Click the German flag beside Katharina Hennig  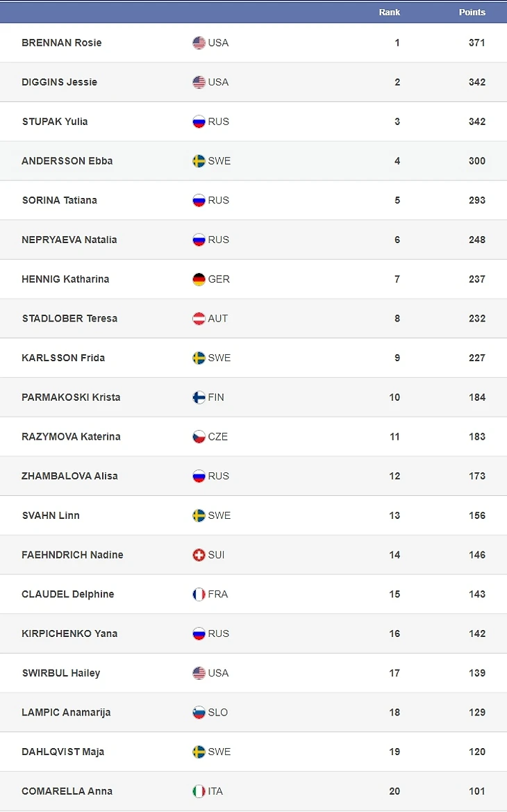point(199,279)
